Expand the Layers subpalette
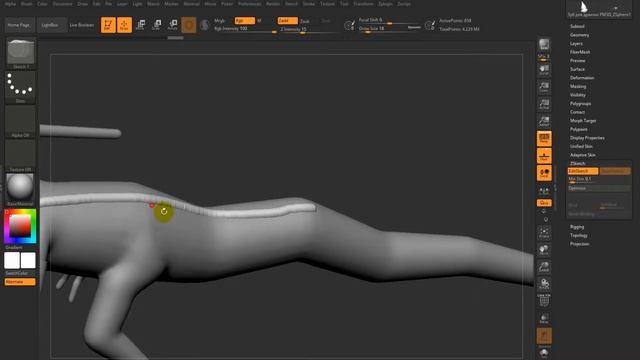 tap(576, 43)
